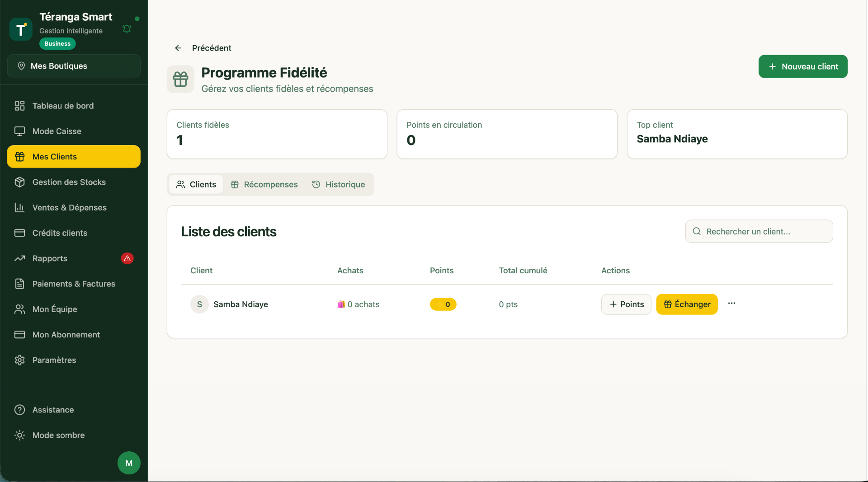Image resolution: width=868 pixels, height=482 pixels.
Task: Open Assistance help link
Action: click(x=74, y=410)
